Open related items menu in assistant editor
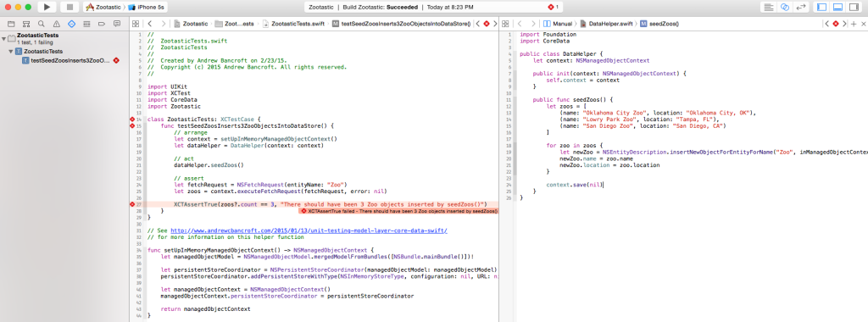Viewport: 868px width, 322px height. point(505,24)
